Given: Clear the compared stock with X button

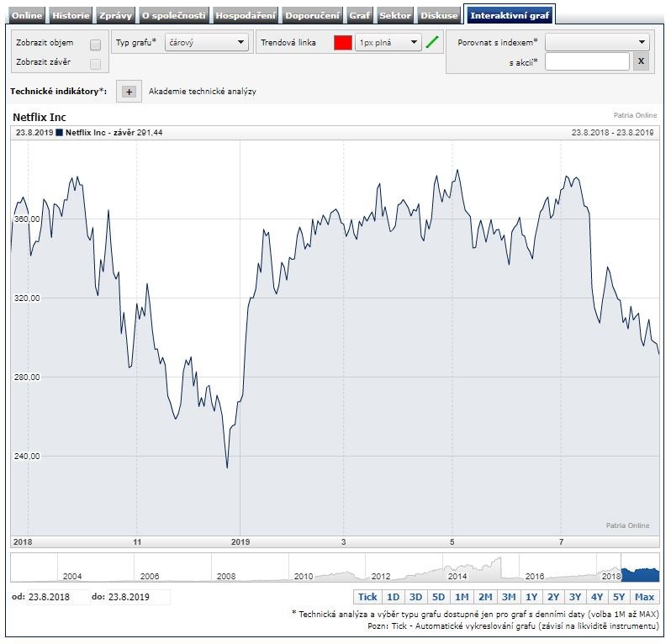Looking at the screenshot, I should [641, 61].
